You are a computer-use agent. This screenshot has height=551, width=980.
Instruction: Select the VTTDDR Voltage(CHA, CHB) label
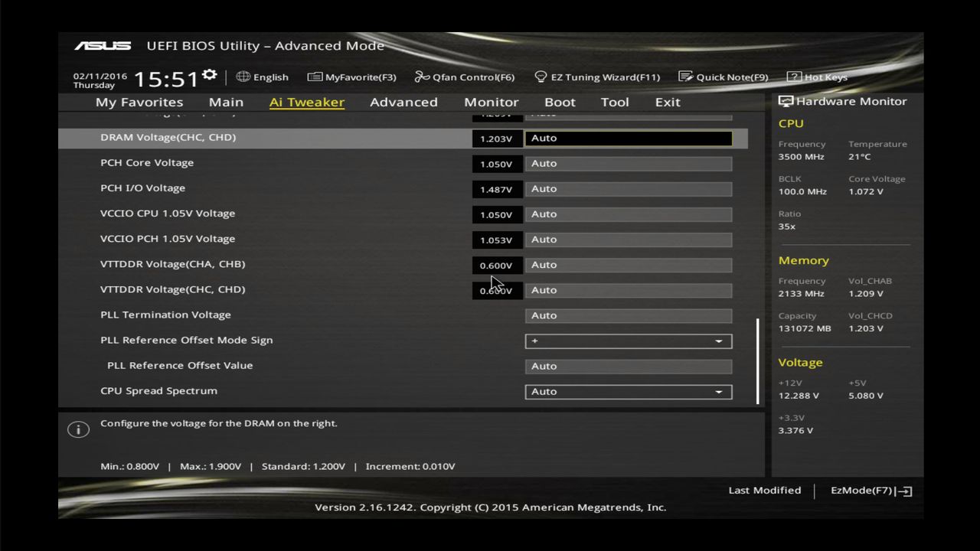172,263
